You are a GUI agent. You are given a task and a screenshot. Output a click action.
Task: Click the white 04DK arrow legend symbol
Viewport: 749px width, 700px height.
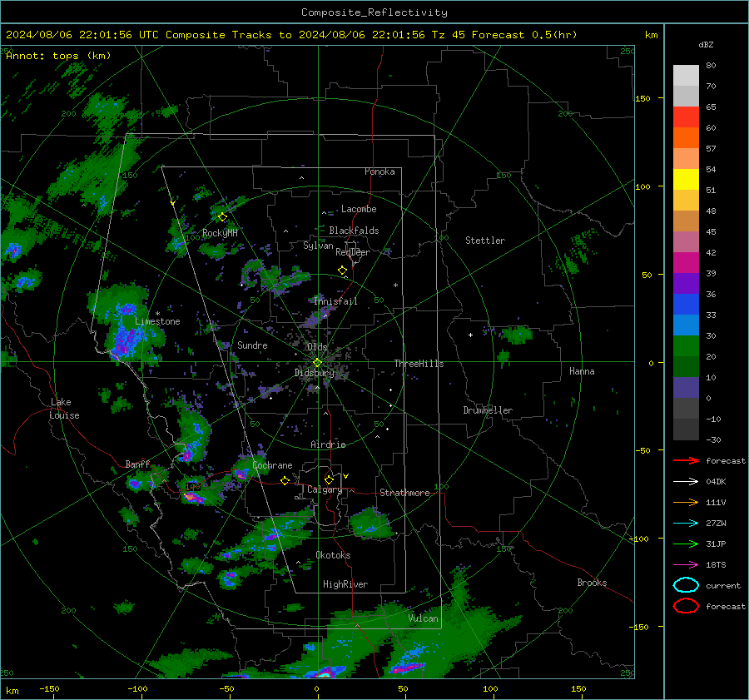pos(686,482)
